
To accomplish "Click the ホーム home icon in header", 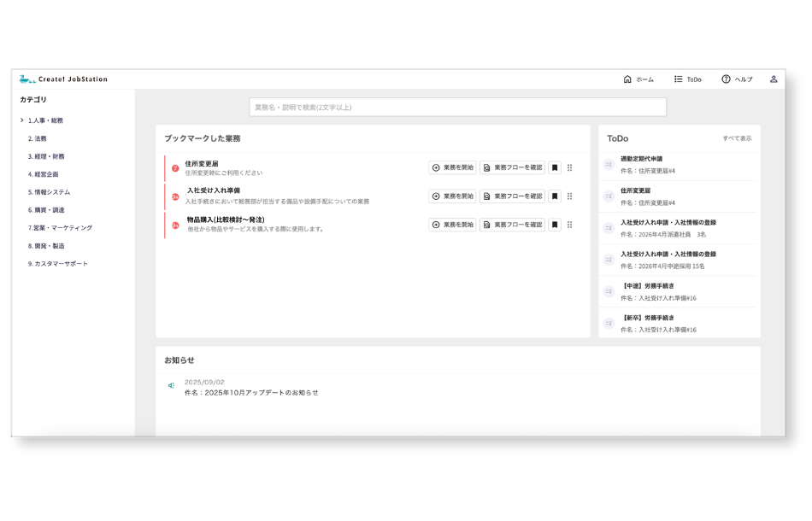I will click(627, 79).
